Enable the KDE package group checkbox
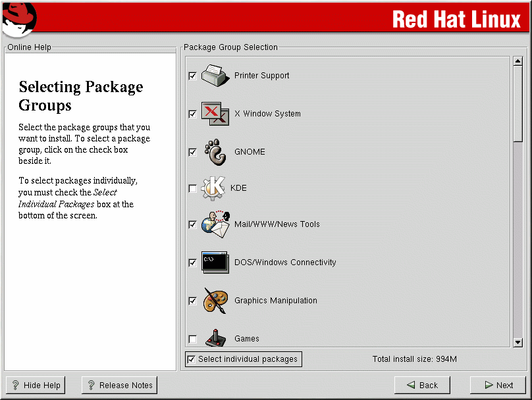 tap(192, 189)
